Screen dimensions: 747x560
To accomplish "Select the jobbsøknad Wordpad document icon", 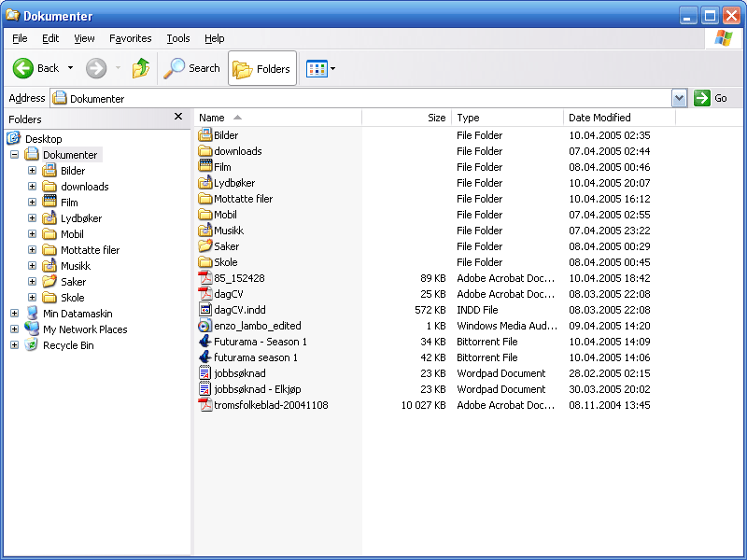I will (x=206, y=373).
